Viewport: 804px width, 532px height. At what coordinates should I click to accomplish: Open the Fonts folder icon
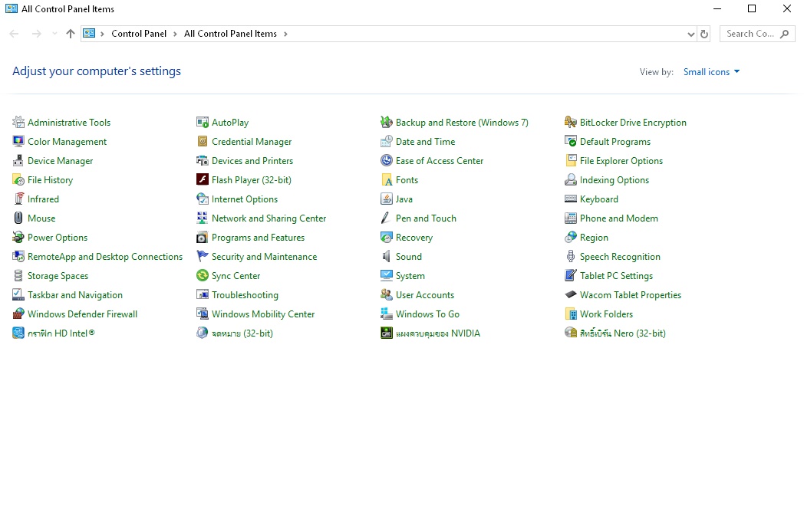point(387,180)
